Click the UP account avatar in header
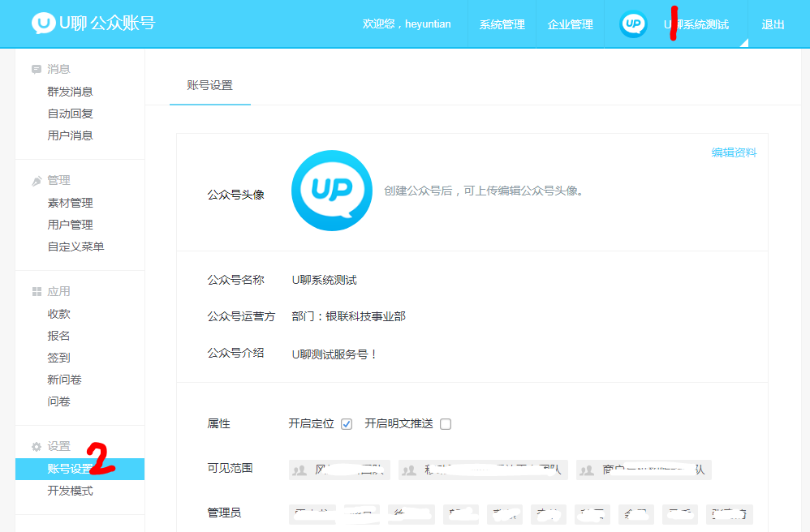810x532 pixels. pyautogui.click(x=633, y=24)
